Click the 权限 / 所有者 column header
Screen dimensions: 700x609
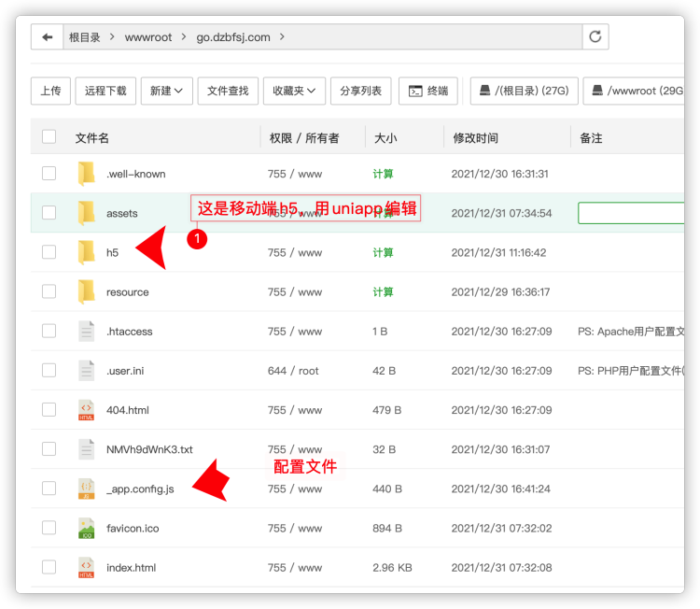[304, 138]
